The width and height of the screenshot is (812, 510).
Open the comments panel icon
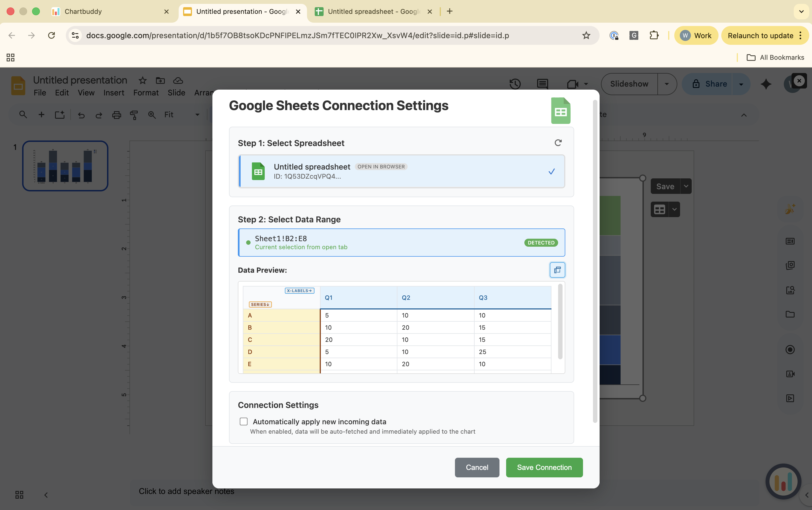pyautogui.click(x=542, y=84)
